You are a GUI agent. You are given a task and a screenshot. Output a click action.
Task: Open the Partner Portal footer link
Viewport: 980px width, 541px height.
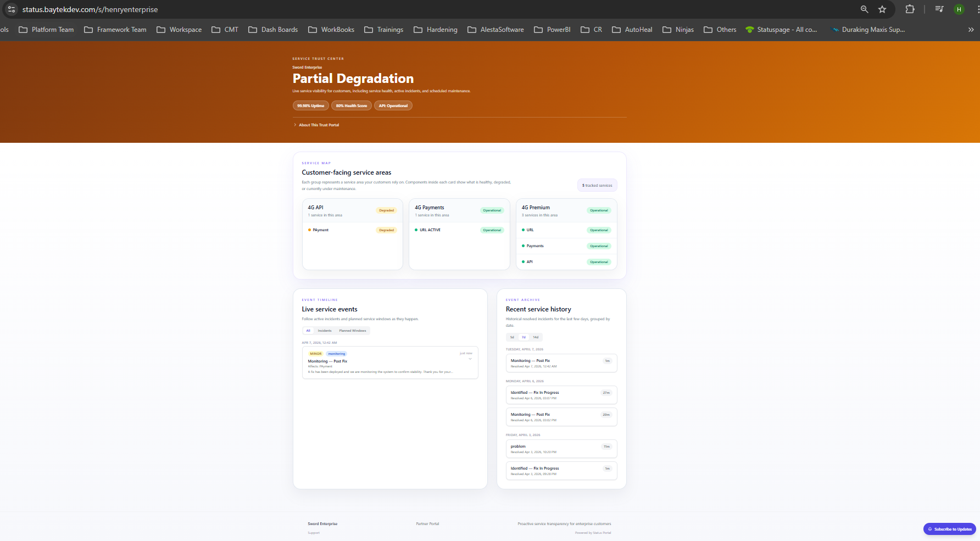[427, 524]
